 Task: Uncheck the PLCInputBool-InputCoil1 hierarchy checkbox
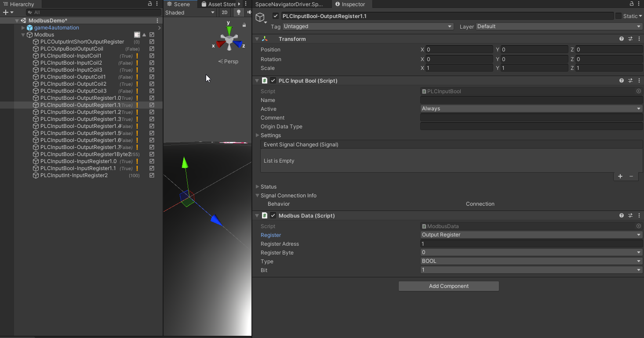[x=152, y=56]
